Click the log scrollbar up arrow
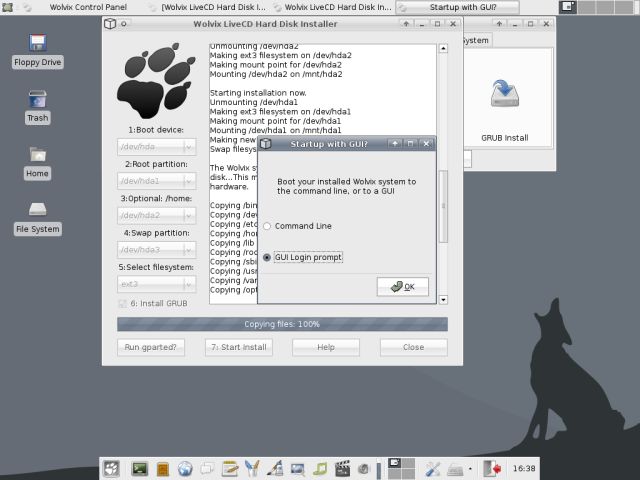640x480 pixels. [x=443, y=48]
